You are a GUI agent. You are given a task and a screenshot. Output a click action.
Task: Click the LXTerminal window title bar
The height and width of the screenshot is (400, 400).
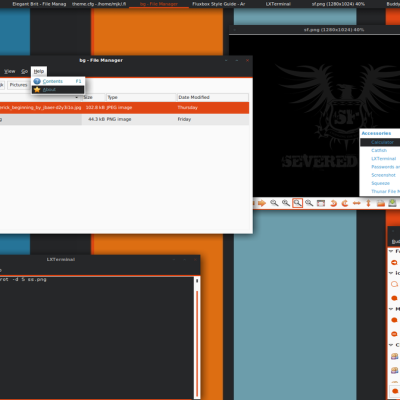[100, 259]
